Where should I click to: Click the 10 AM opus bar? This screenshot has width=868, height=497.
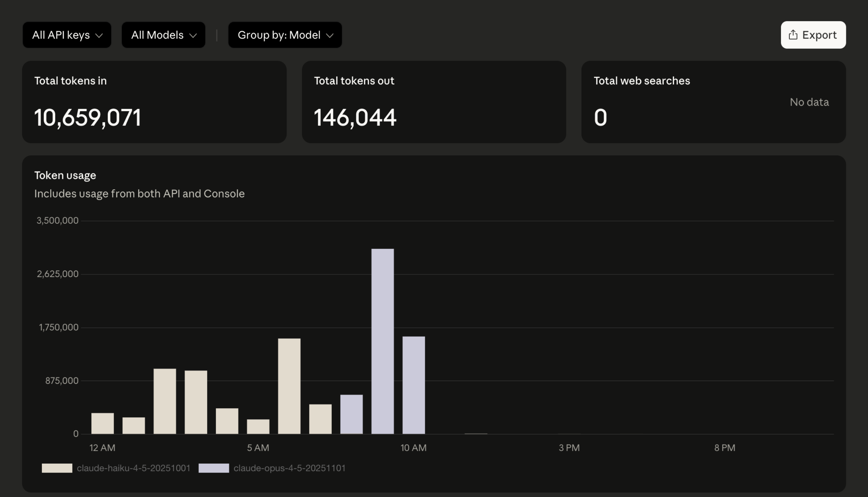pyautogui.click(x=413, y=385)
